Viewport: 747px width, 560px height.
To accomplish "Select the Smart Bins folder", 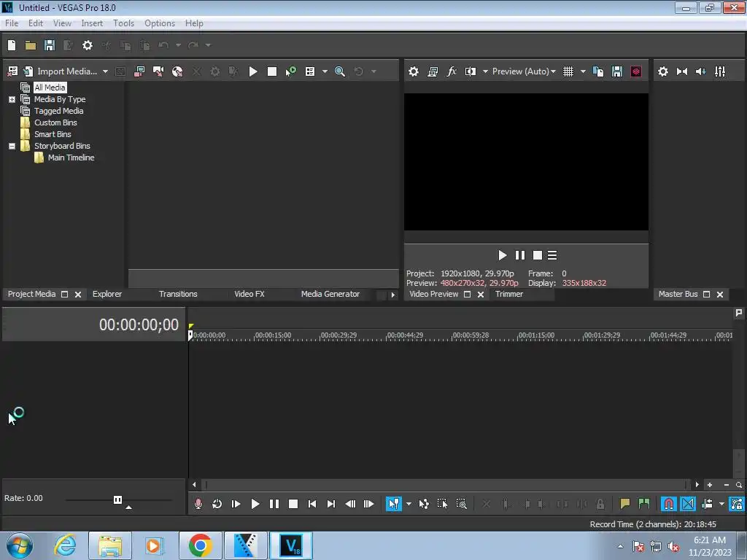I will point(53,134).
